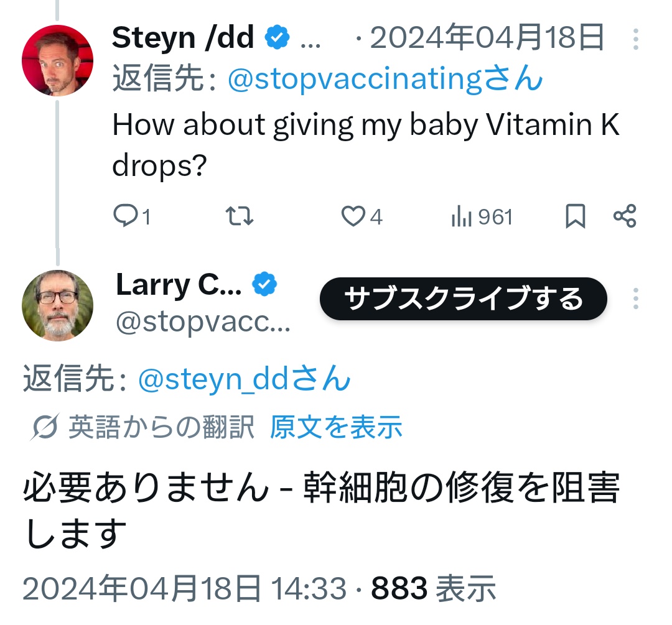Bookmark Steyn's tweet
Image resolution: width=672 pixels, height=625 pixels.
[x=575, y=216]
